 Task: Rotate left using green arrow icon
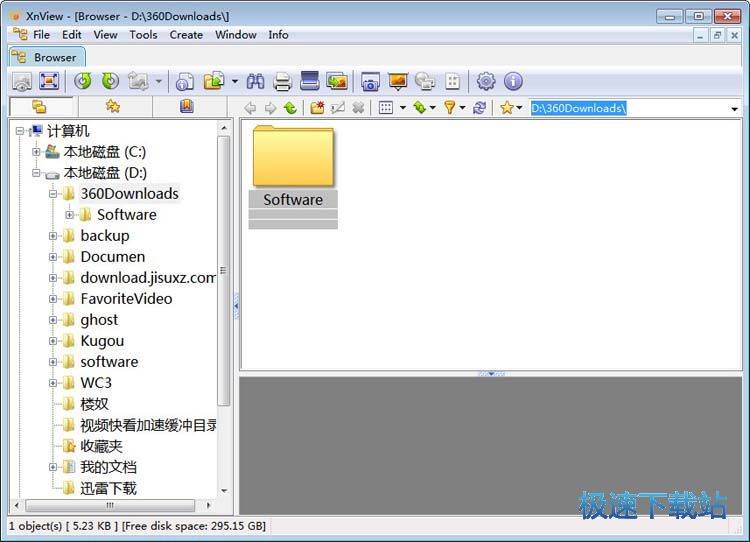pyautogui.click(x=83, y=81)
